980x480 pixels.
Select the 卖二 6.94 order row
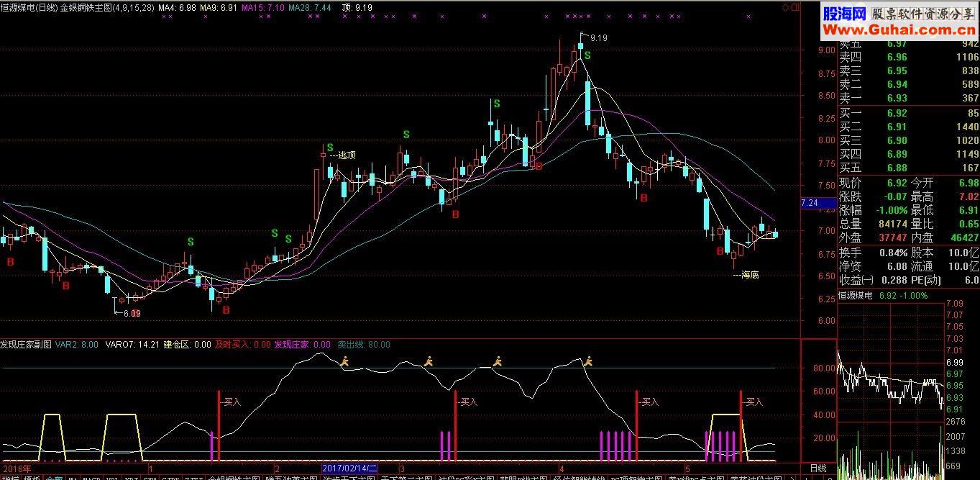[909, 84]
